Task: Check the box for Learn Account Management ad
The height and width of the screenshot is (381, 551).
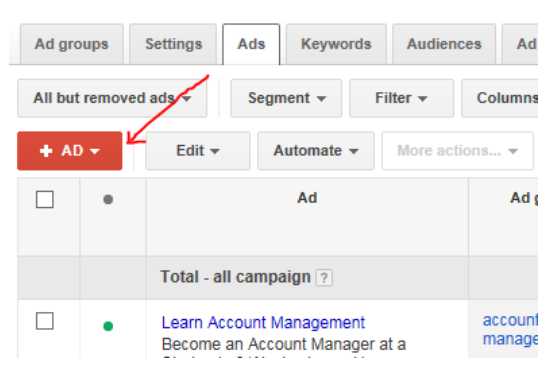Action: pyautogui.click(x=45, y=321)
